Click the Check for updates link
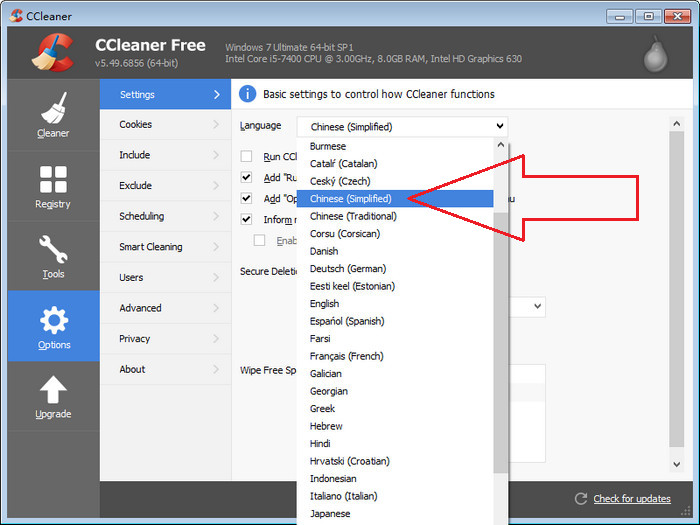 tap(632, 499)
